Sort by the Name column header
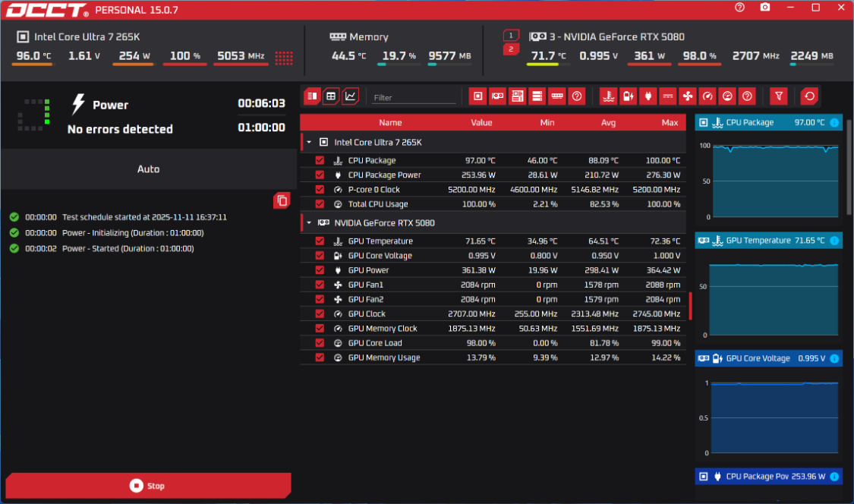The width and height of the screenshot is (854, 504). coord(390,123)
